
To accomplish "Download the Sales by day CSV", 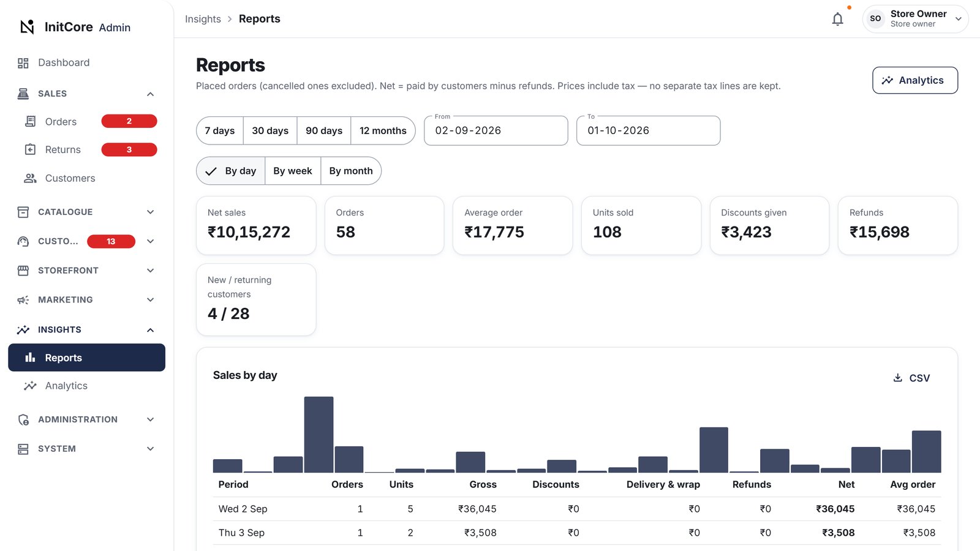I will (x=911, y=378).
